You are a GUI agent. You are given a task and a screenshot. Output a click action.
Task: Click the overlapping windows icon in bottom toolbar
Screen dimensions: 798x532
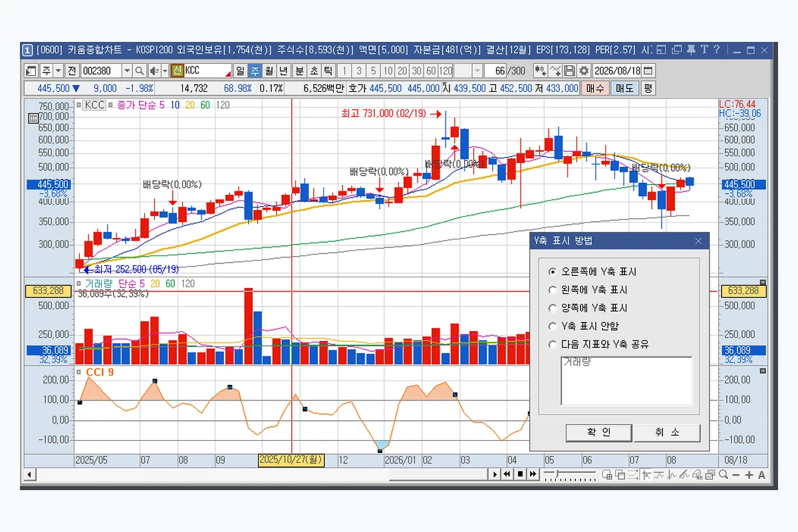(620, 474)
